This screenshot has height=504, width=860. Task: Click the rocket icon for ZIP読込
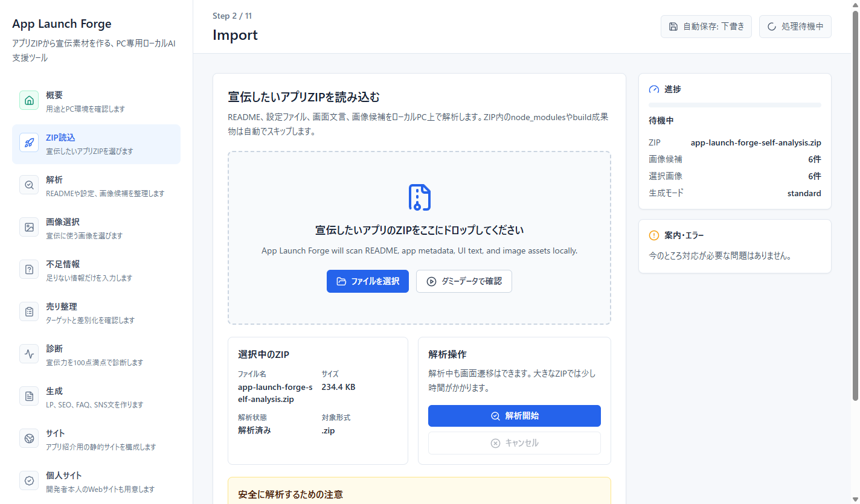(x=29, y=142)
